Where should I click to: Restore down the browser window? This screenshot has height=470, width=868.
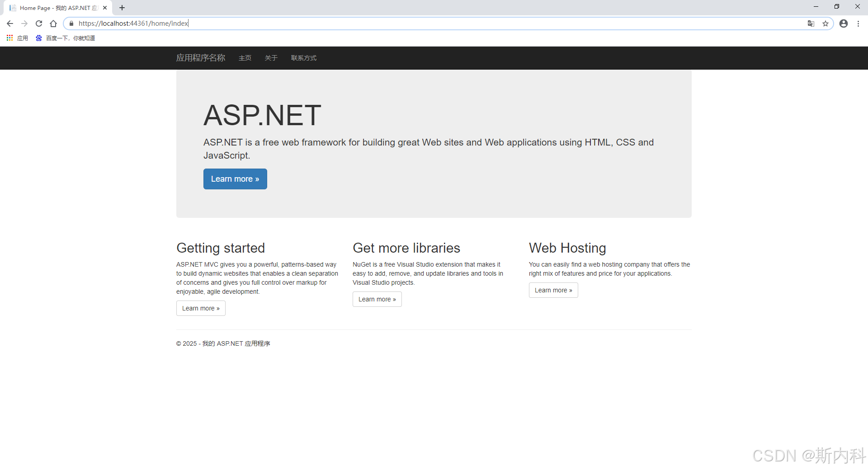pos(837,7)
